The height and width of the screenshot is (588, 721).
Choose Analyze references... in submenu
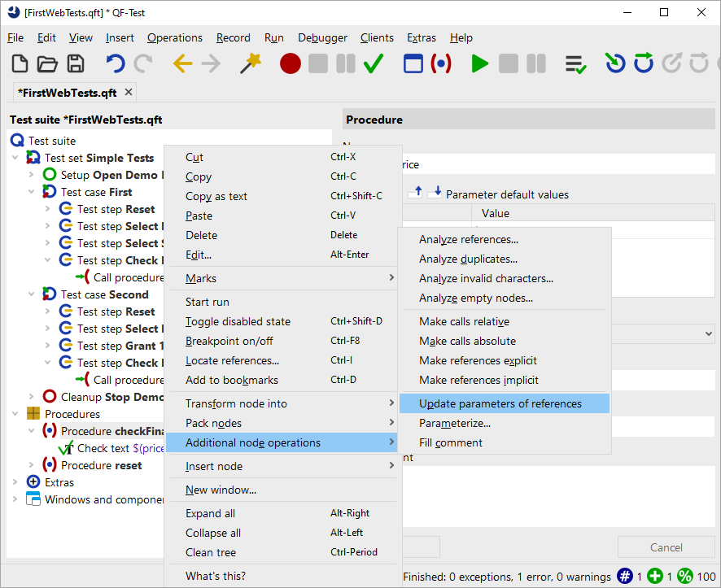click(505, 239)
